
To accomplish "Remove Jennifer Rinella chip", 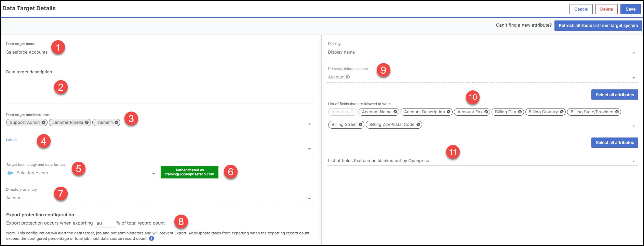I will 87,122.
